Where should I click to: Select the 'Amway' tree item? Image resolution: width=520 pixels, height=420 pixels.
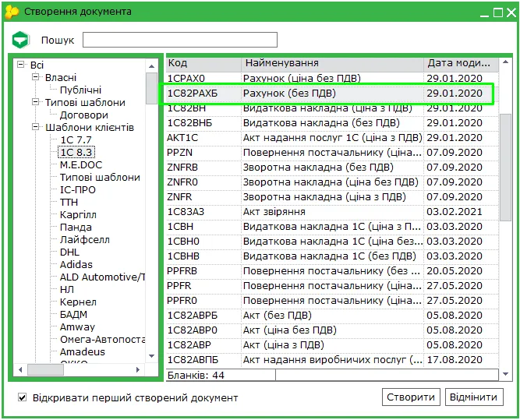point(77,326)
